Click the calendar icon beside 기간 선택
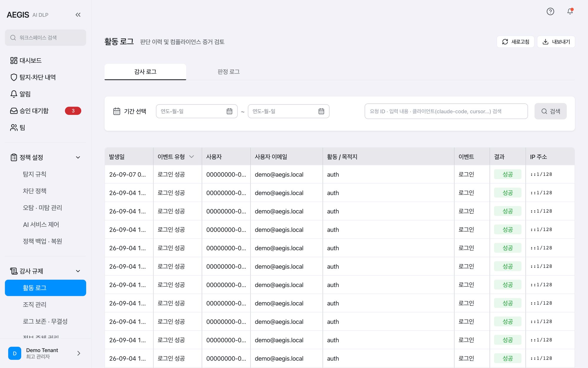588x368 pixels. click(117, 111)
